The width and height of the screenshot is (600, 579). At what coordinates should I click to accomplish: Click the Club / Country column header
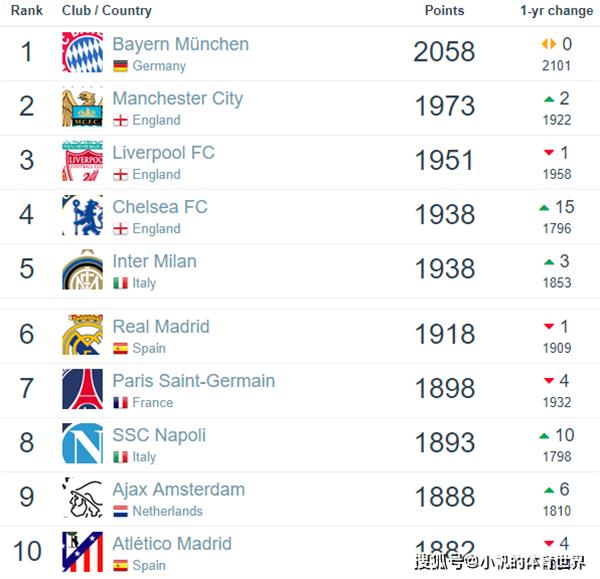[x=107, y=10]
